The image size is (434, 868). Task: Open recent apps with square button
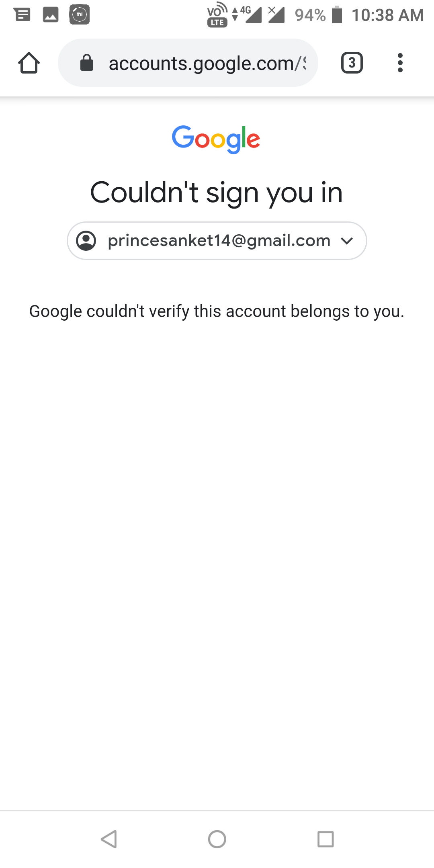click(x=325, y=839)
